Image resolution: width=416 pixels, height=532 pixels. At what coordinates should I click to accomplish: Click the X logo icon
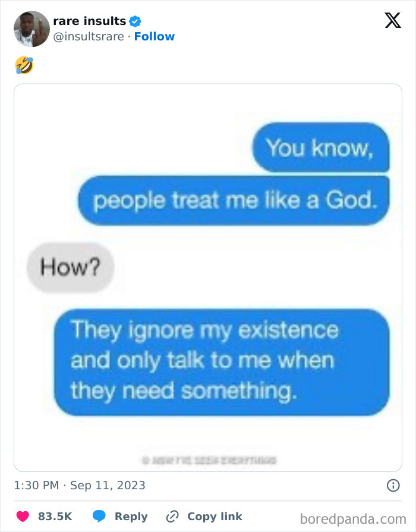pyautogui.click(x=393, y=20)
